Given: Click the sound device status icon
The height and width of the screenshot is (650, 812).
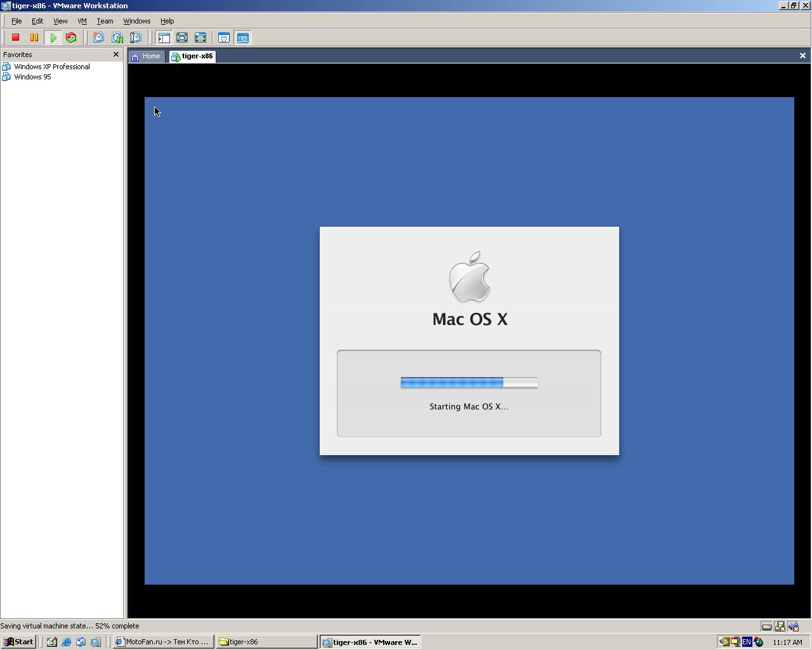Looking at the screenshot, I should (793, 627).
